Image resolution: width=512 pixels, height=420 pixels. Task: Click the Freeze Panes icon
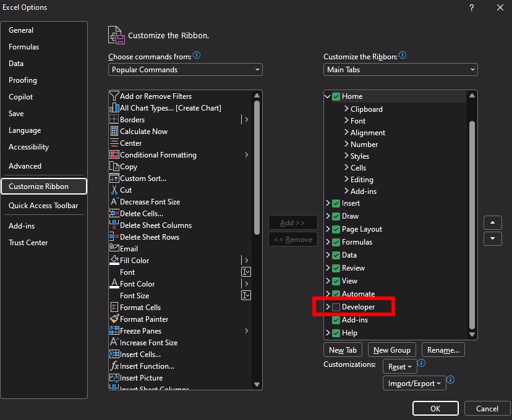(x=114, y=330)
